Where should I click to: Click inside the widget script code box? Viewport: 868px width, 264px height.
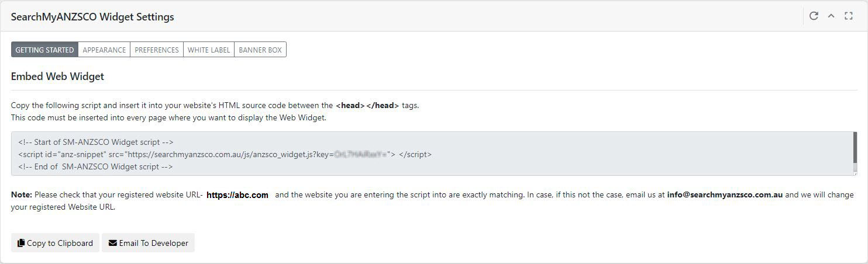coord(434,154)
